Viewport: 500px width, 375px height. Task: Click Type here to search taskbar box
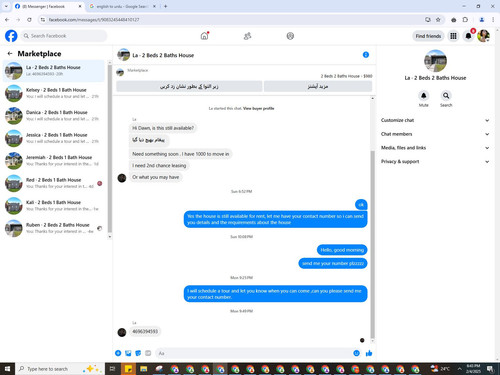59,369
